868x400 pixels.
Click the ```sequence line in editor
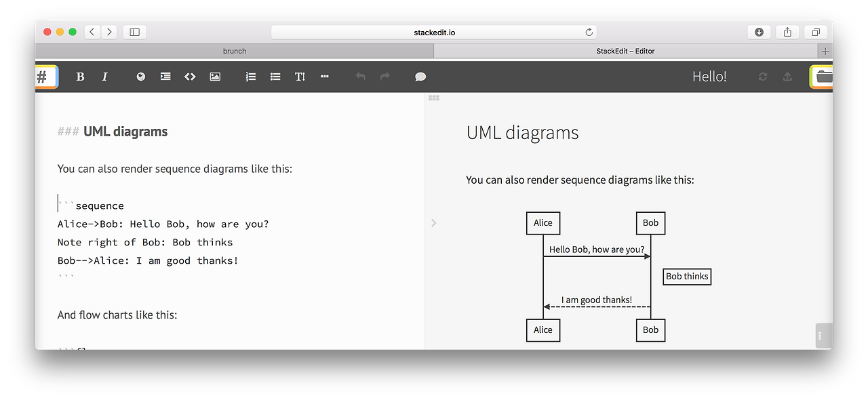coord(91,205)
